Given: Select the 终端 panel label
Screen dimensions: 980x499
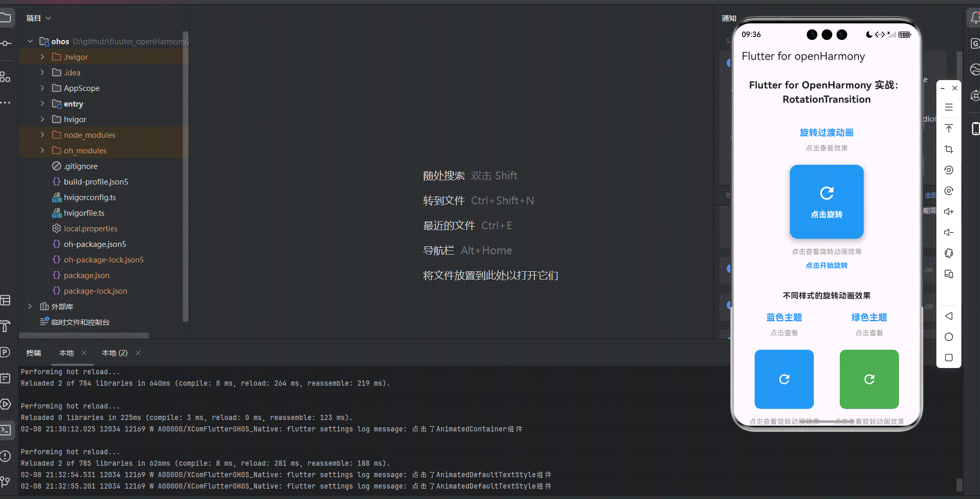Looking at the screenshot, I should click(34, 353).
